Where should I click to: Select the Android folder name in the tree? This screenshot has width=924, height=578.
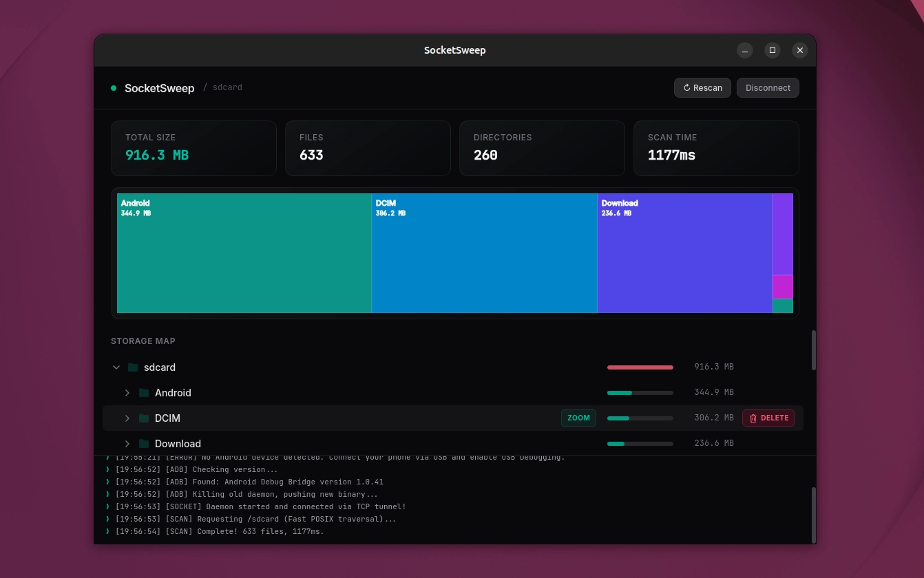click(x=173, y=393)
